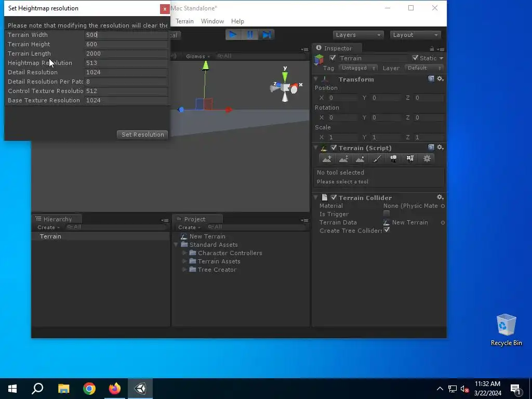Image resolution: width=532 pixels, height=399 pixels.
Task: Select the Paint Height terrain tool
Action: point(344,159)
